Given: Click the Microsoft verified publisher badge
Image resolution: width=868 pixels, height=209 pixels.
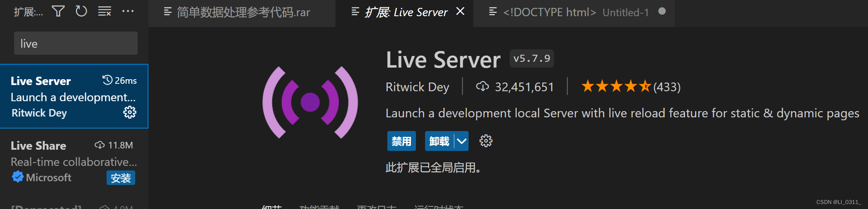Looking at the screenshot, I should point(17,177).
